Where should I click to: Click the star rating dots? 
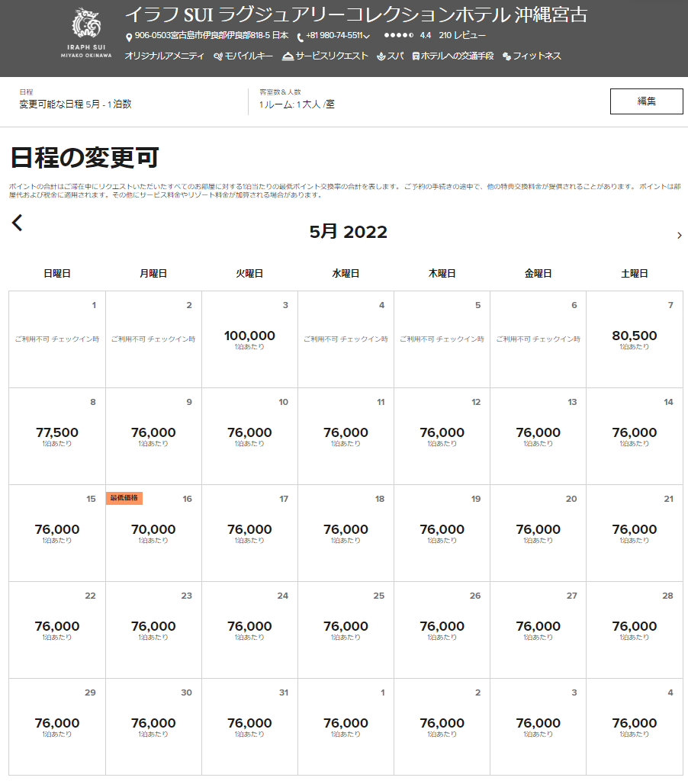398,35
